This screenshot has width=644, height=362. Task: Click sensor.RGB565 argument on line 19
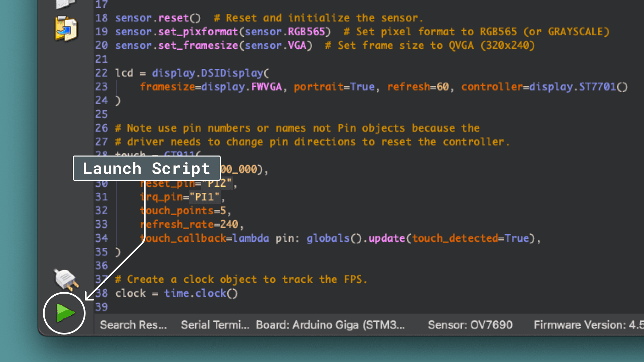[285, 32]
